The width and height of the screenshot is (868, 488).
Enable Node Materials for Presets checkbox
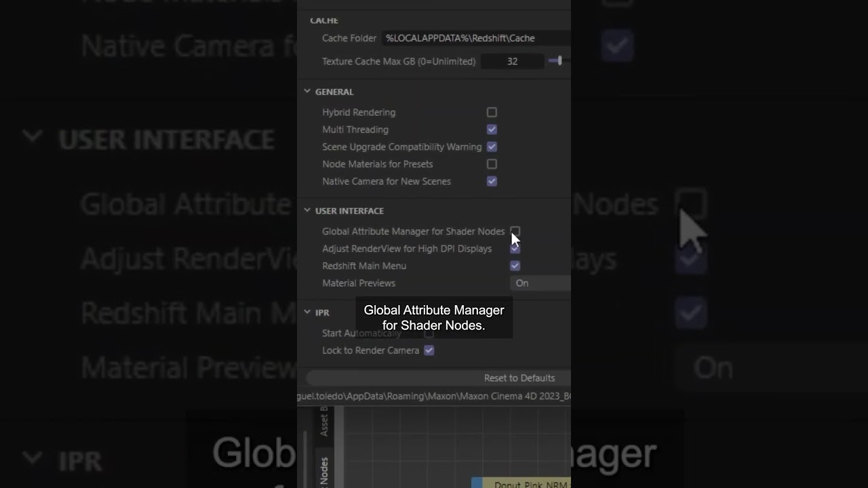pos(492,164)
